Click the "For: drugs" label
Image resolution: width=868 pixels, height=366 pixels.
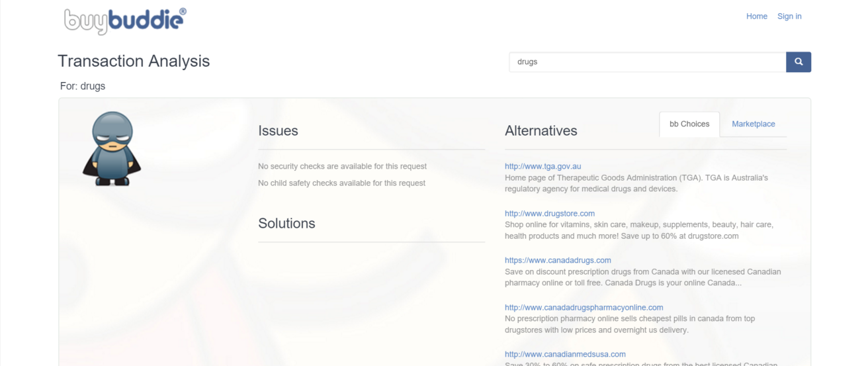[83, 86]
